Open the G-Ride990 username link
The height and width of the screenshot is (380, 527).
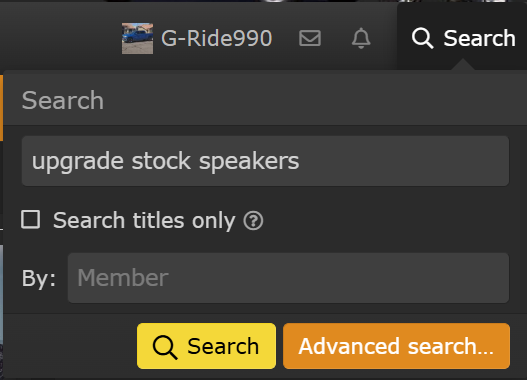216,38
